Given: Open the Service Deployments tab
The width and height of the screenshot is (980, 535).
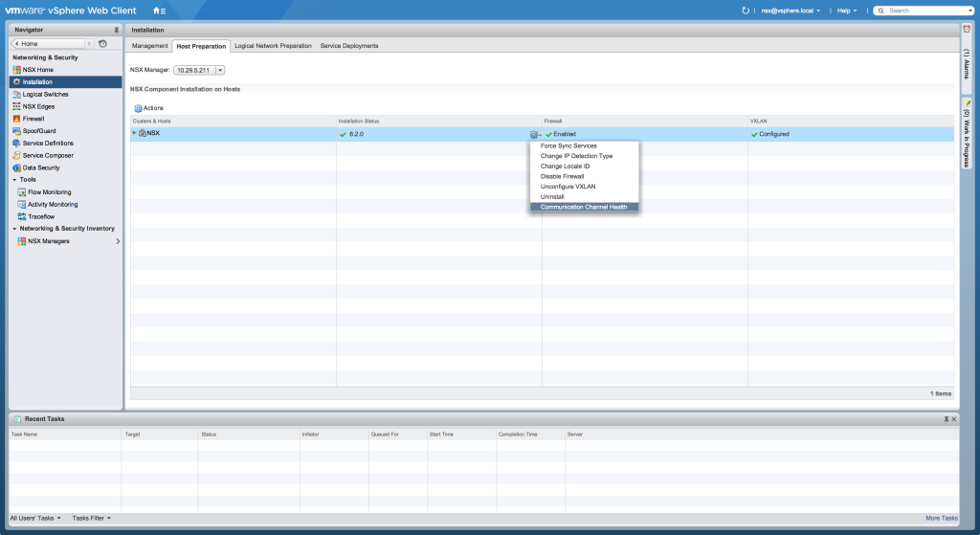Looking at the screenshot, I should 349,46.
